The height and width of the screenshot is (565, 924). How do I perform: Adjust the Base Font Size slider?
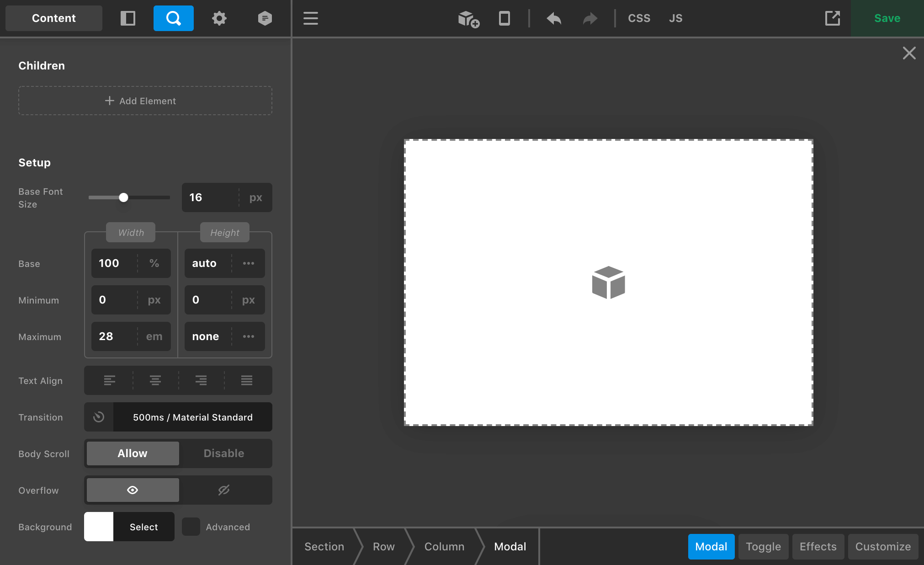coord(123,197)
